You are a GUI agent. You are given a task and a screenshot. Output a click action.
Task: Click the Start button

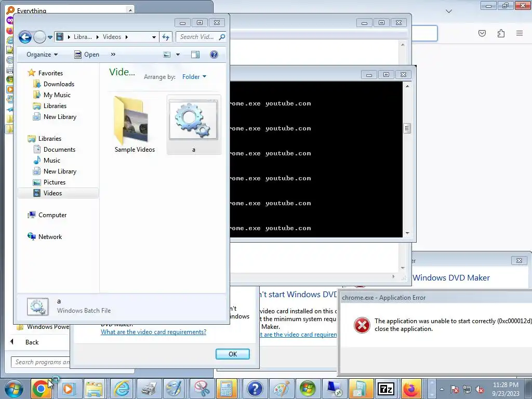[x=14, y=389]
